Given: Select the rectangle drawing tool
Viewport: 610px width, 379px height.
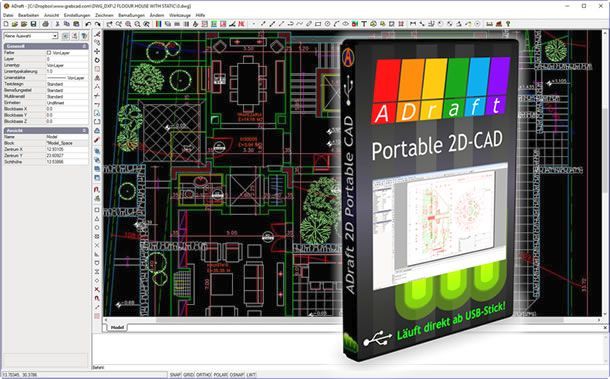Looking at the screenshot, I should [x=318, y=24].
